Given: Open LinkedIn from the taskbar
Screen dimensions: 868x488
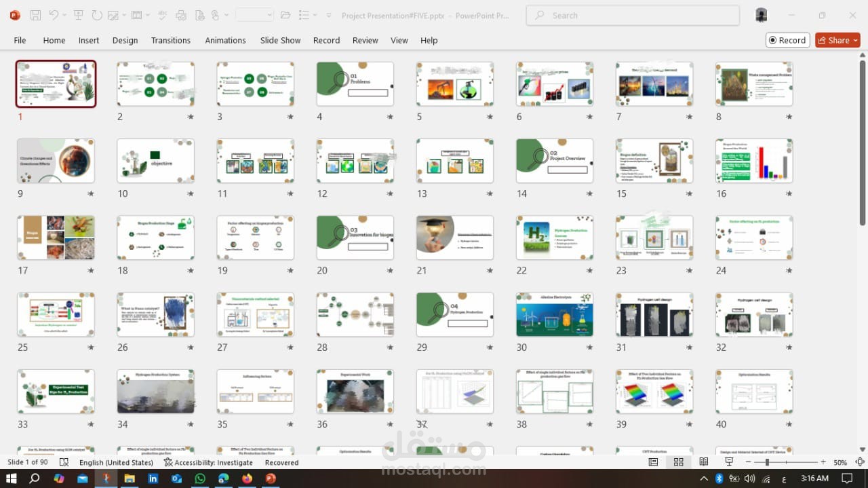Looking at the screenshot, I should pyautogui.click(x=153, y=478).
